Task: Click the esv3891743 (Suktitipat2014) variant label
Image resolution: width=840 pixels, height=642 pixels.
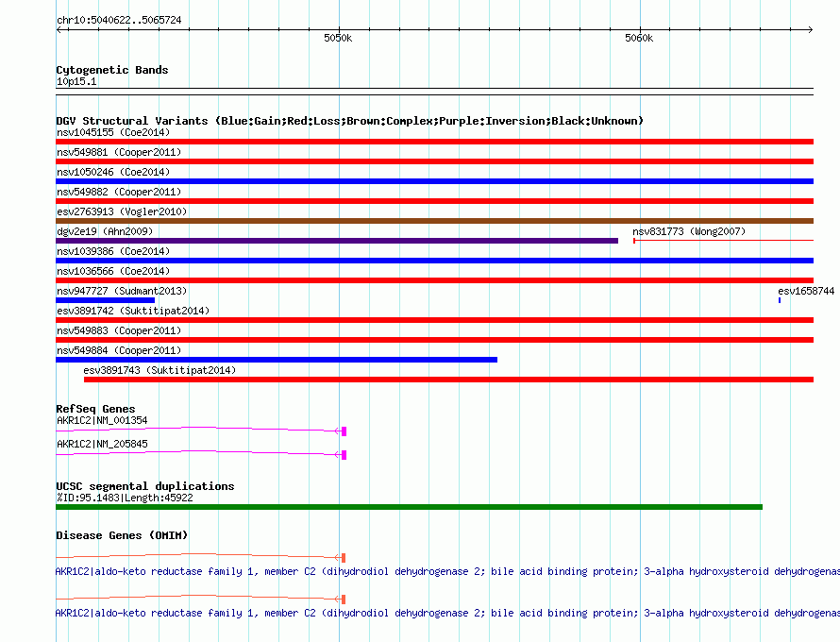Action: click(x=160, y=370)
